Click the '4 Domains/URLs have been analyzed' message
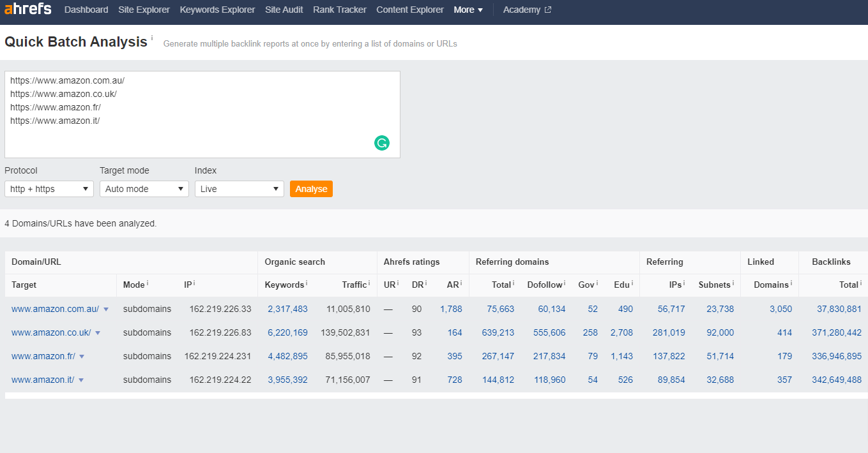Image resolution: width=868 pixels, height=453 pixels. point(80,224)
